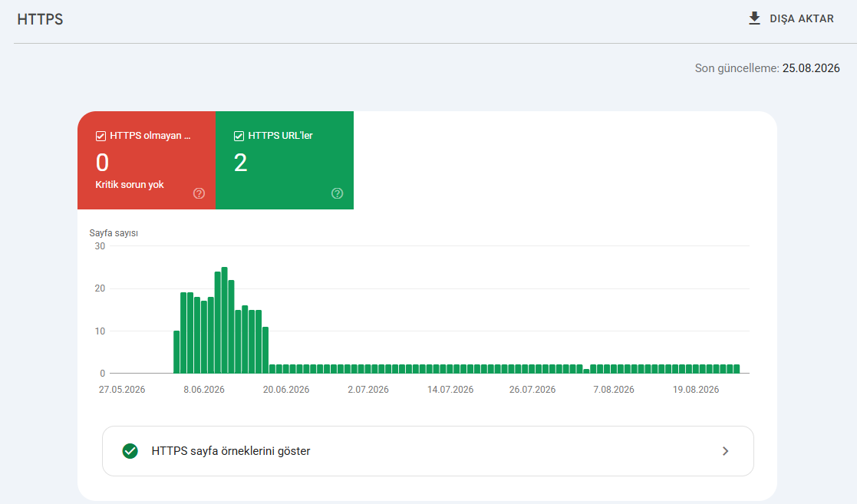Expand the chevron arrow on HTTPS sayfa örneklerini göster

(x=725, y=451)
